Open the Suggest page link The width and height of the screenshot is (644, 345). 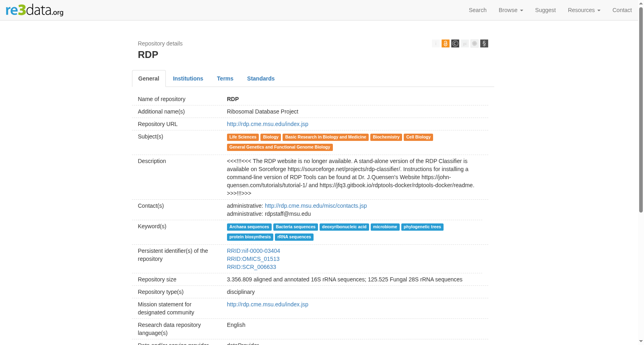545,10
